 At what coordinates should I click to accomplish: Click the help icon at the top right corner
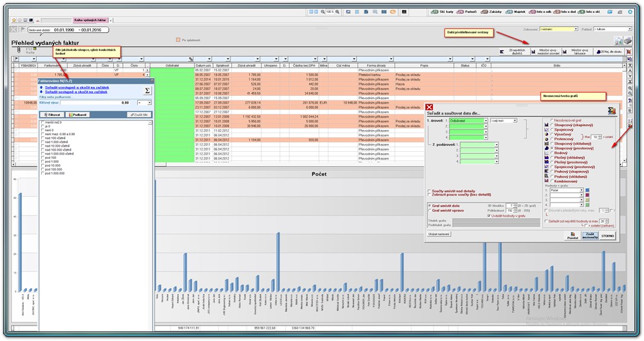pos(630,12)
